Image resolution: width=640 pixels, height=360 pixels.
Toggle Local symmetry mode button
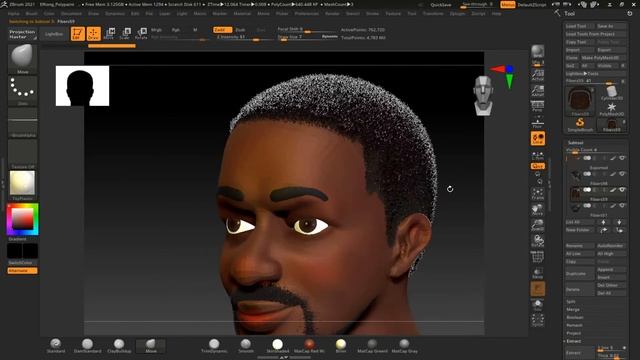(538, 138)
